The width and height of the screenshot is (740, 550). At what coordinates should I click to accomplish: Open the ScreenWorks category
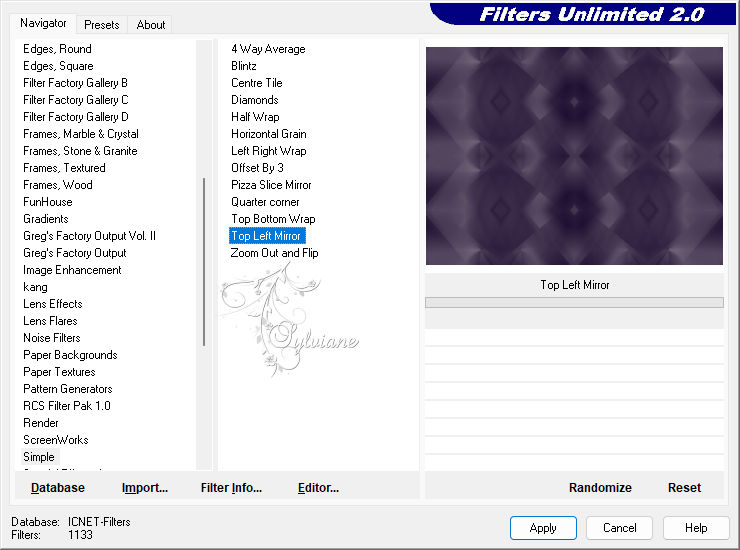56,440
